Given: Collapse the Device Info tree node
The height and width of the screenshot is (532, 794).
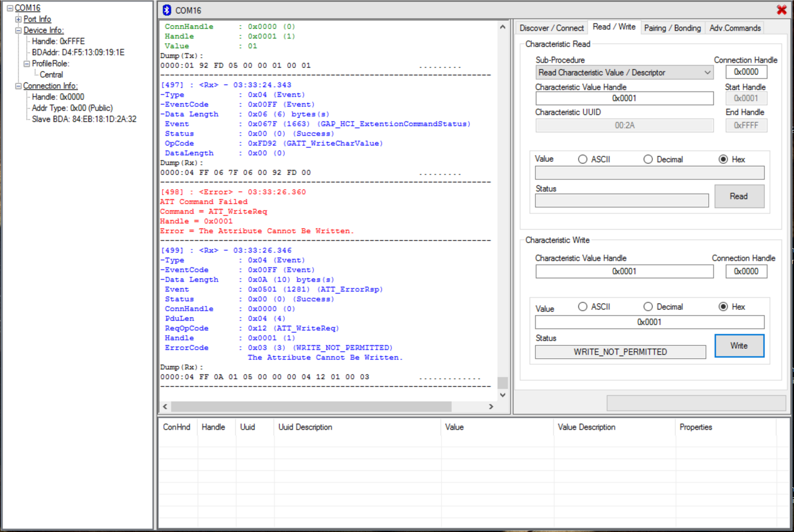Looking at the screenshot, I should (x=18, y=31).
